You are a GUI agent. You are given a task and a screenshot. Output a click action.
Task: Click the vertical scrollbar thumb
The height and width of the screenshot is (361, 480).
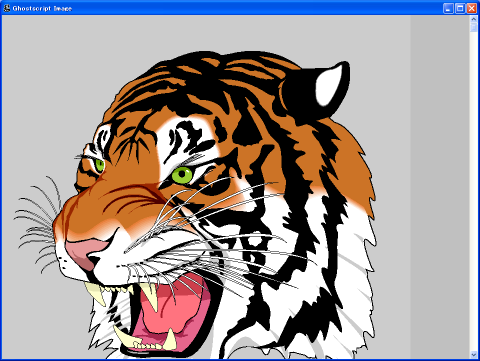(474, 28)
